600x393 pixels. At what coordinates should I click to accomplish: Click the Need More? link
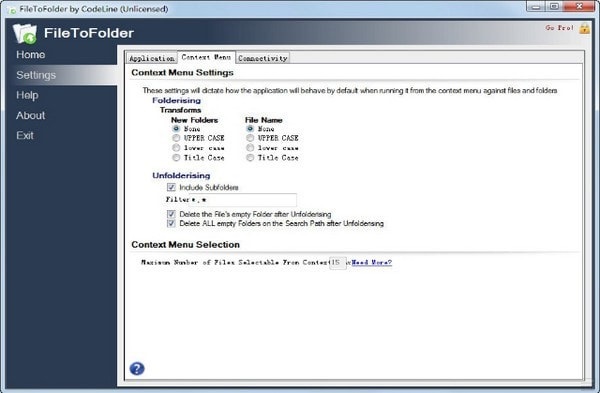372,263
